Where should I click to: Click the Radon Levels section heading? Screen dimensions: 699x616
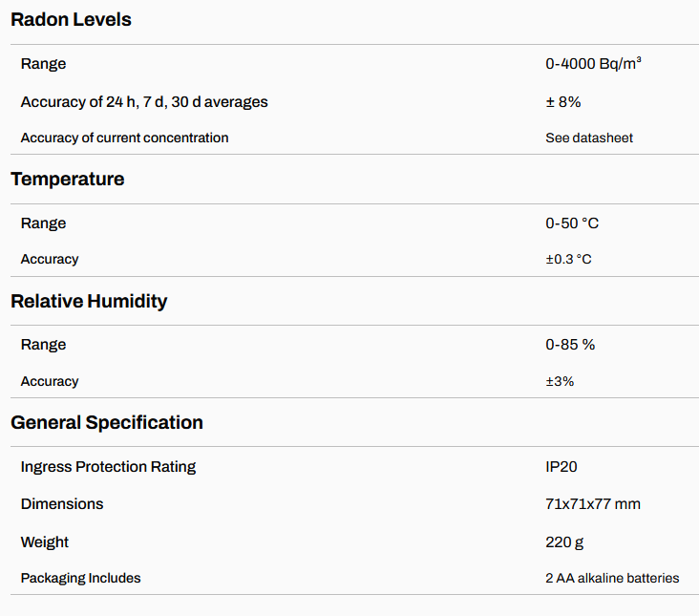click(x=71, y=19)
